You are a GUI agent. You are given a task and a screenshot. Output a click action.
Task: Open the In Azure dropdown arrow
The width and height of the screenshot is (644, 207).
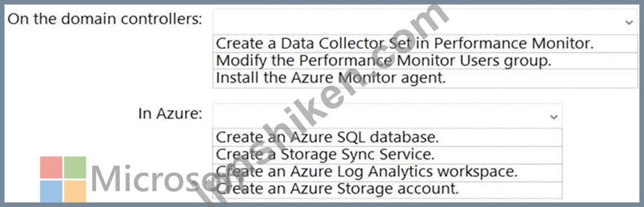coord(554,117)
